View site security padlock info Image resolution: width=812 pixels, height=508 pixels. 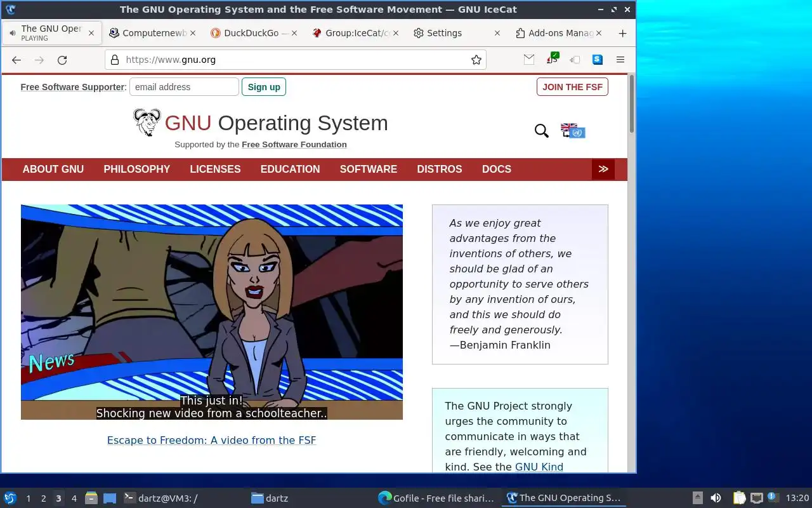pos(115,60)
